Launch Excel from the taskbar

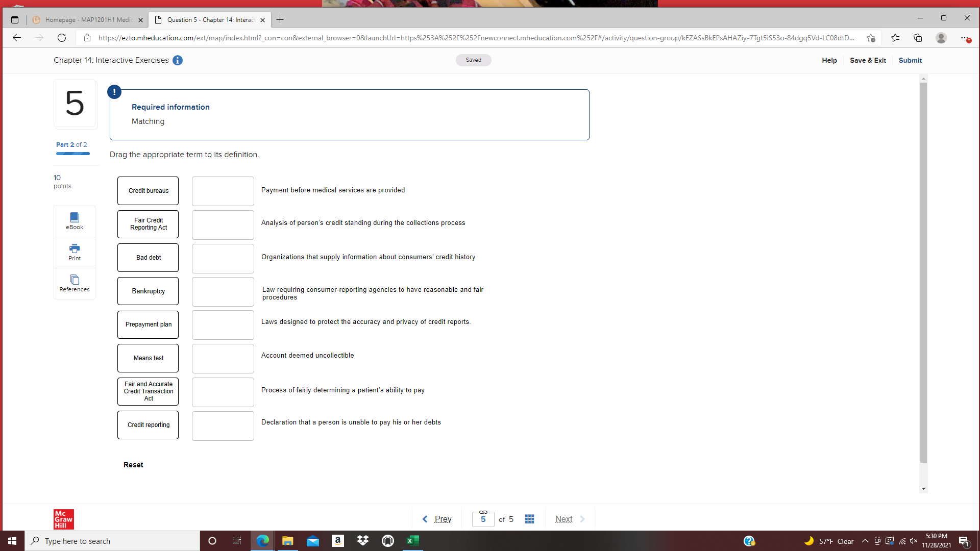pos(413,541)
